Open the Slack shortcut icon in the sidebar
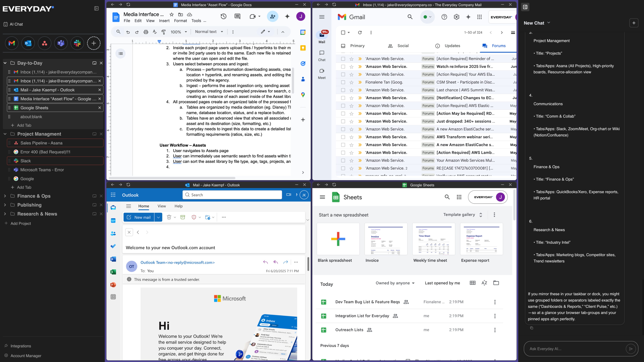Viewport: 644px width, 362px height. (77, 43)
